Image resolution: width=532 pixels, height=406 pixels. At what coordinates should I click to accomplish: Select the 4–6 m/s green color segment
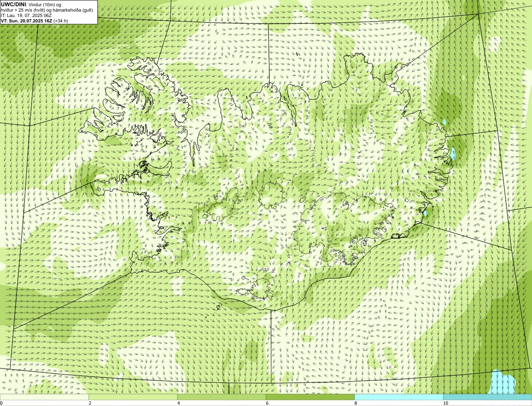click(222, 397)
